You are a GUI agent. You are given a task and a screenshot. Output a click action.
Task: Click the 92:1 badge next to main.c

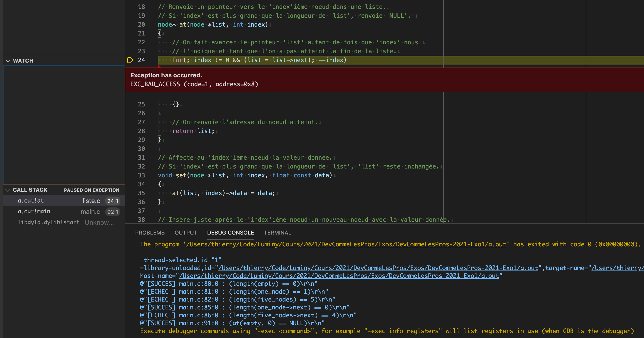[x=113, y=211]
